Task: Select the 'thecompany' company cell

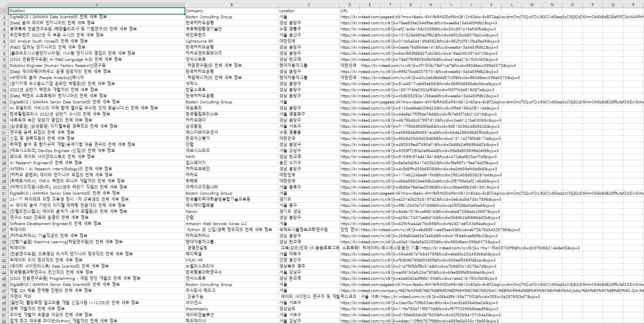Action: tap(231, 309)
